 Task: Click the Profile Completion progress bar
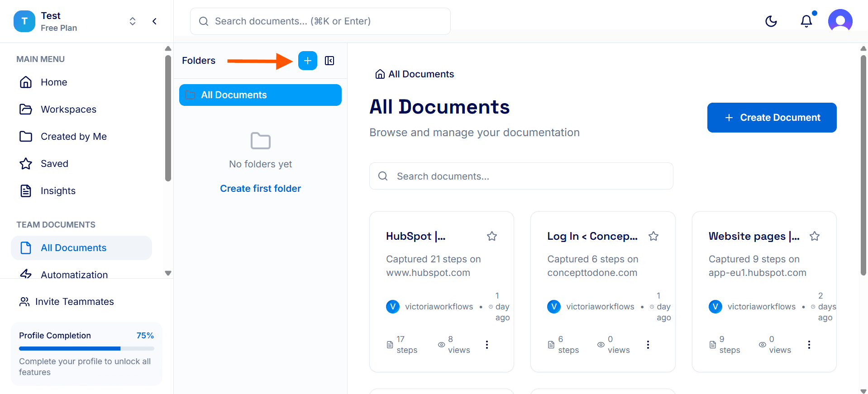click(86, 349)
